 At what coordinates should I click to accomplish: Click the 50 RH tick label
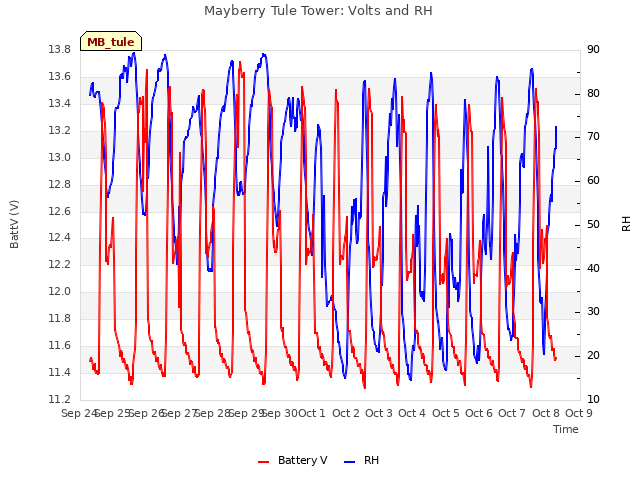593,224
